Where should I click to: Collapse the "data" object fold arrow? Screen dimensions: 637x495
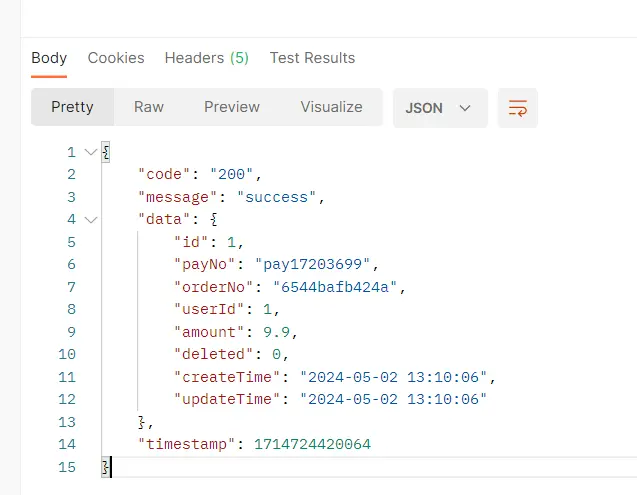tap(91, 220)
